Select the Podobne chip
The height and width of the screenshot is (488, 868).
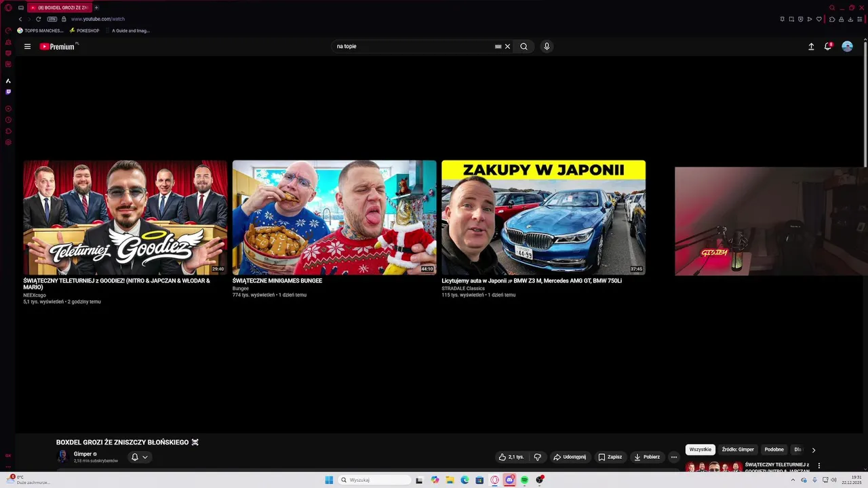tap(774, 449)
